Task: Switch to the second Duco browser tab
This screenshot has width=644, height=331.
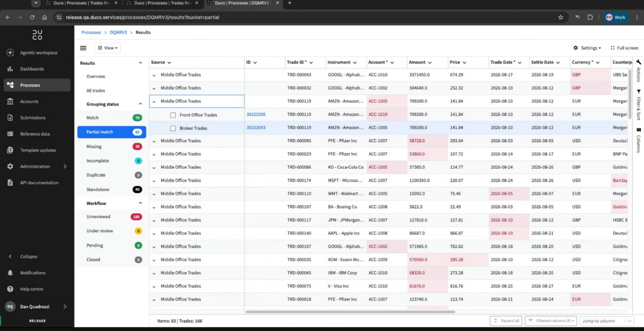Action: tap(162, 3)
